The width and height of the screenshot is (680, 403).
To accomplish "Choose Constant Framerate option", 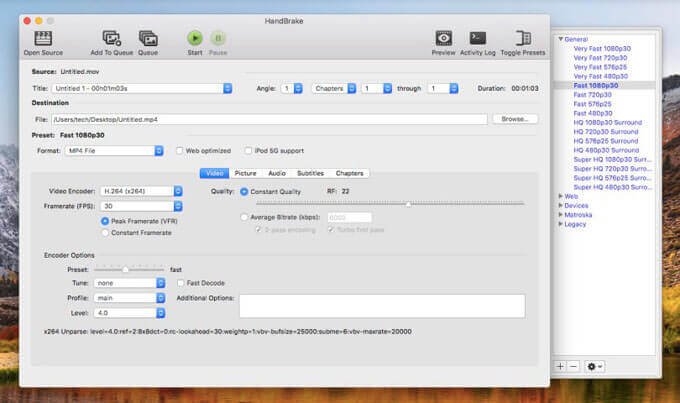I will click(x=105, y=233).
